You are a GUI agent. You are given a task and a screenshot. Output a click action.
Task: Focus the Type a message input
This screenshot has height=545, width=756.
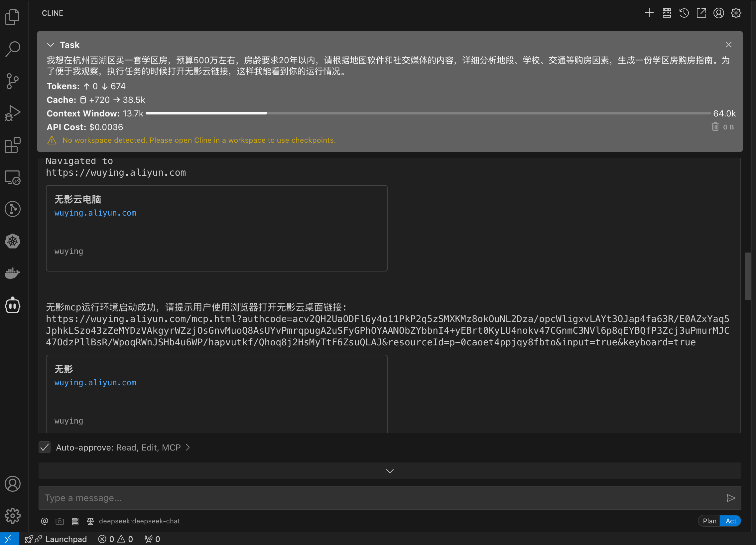click(x=380, y=498)
